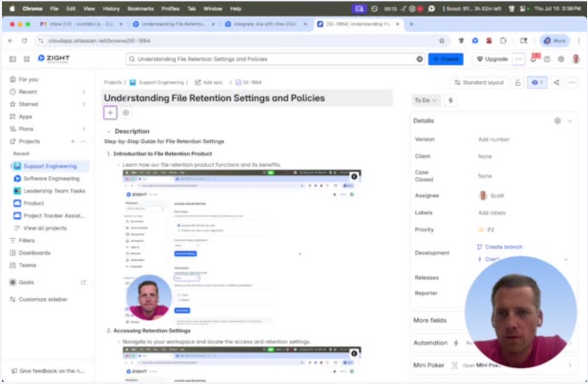Viewport: 588px width, 384px height.
Task: Open the Standard layout selector
Action: click(479, 83)
